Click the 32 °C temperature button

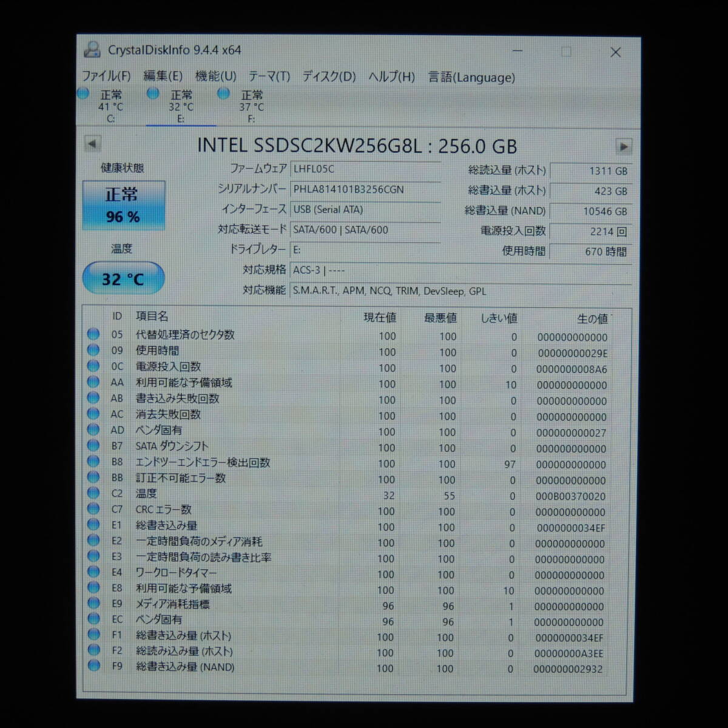123,278
